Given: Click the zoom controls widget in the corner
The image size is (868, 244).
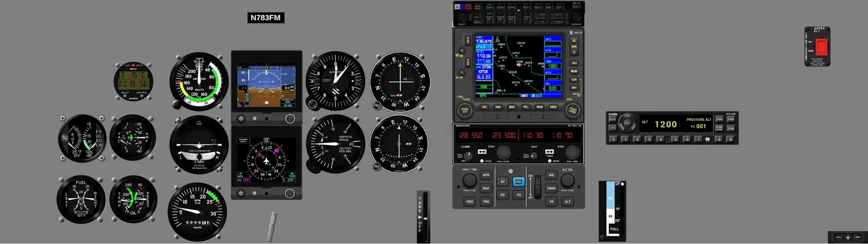Looking at the screenshot, I should point(848,237).
